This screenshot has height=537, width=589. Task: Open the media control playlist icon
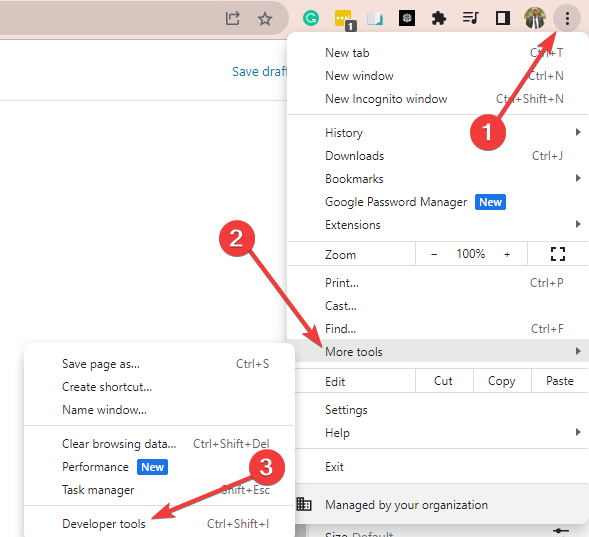470,18
